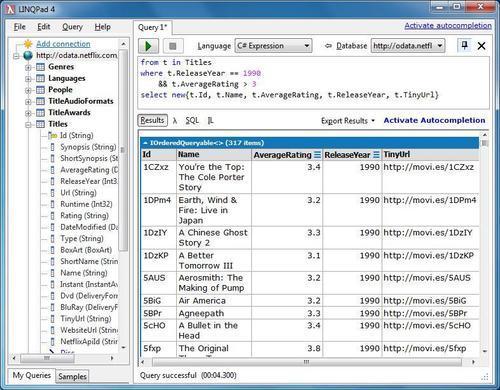Open the Export Results dropdown

click(348, 121)
